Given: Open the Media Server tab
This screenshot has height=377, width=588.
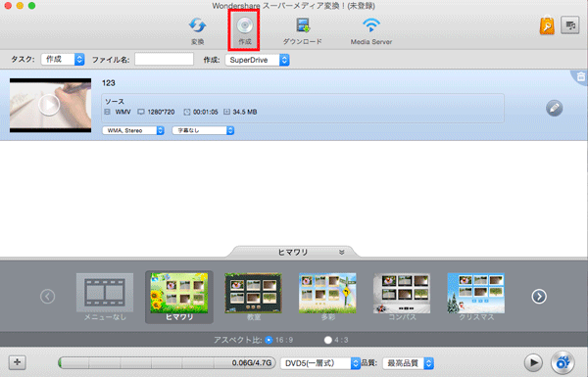Looking at the screenshot, I should tap(371, 30).
